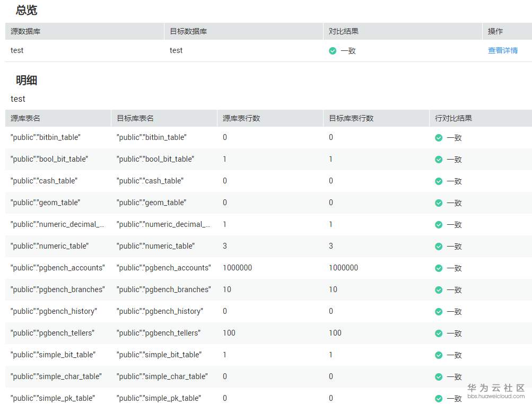532x404 pixels.
Task: Select the target "public"."bitbin_table" cell
Action: [152, 137]
